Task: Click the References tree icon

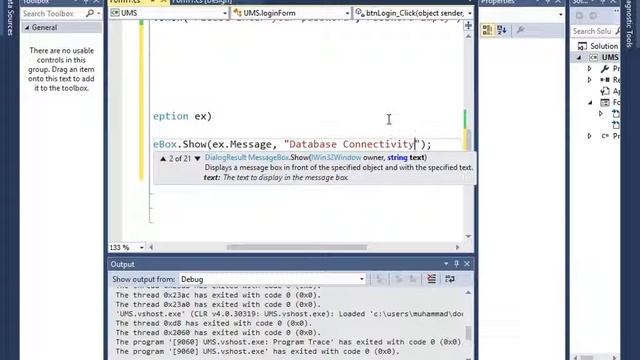Action: tap(605, 80)
